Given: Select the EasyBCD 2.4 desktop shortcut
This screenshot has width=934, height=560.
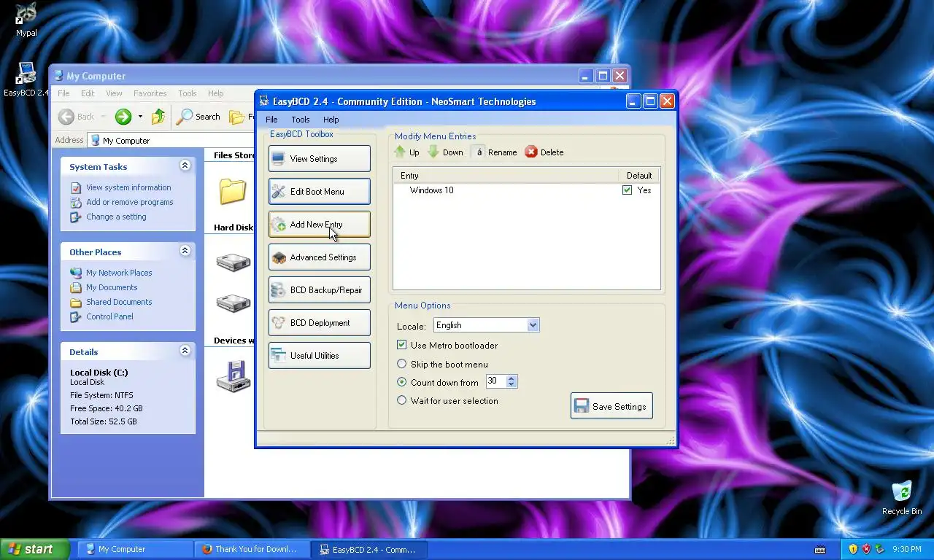Looking at the screenshot, I should 26,79.
